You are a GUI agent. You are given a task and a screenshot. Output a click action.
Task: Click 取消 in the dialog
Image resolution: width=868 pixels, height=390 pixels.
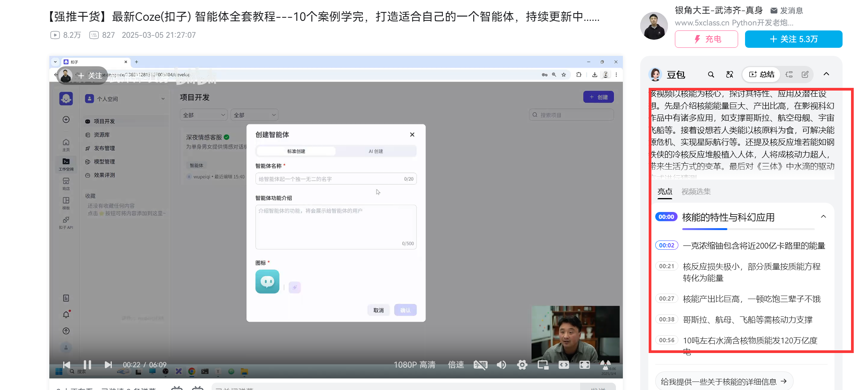coord(378,310)
